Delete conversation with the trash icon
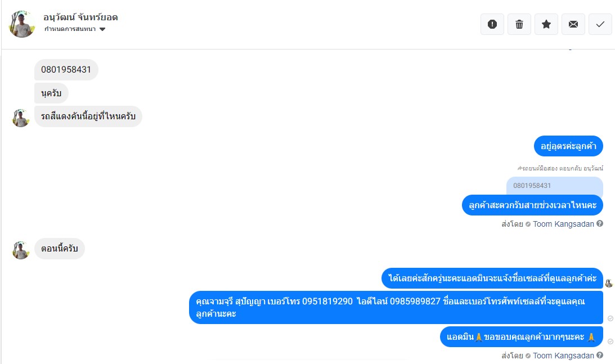The height and width of the screenshot is (364, 615). coord(519,24)
